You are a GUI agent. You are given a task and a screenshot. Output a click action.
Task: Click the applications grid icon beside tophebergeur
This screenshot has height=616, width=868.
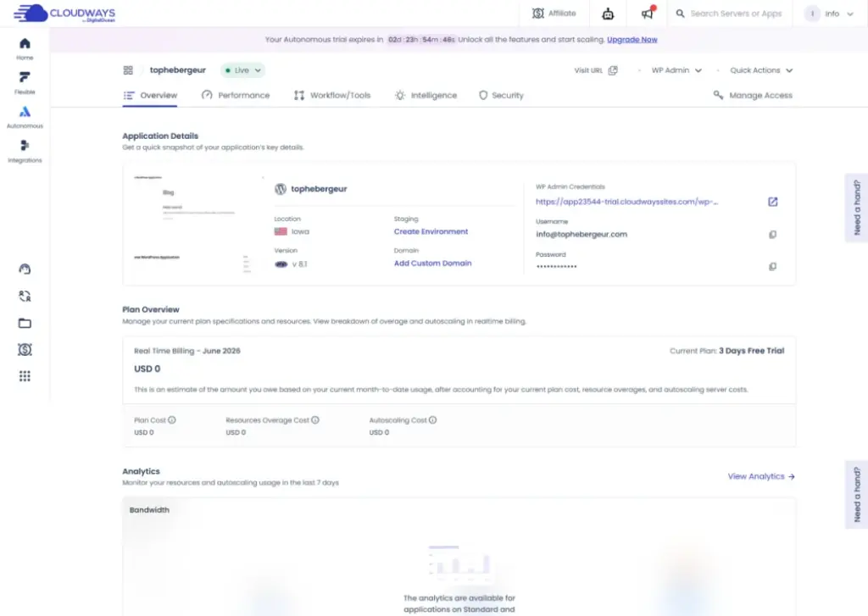(x=128, y=70)
